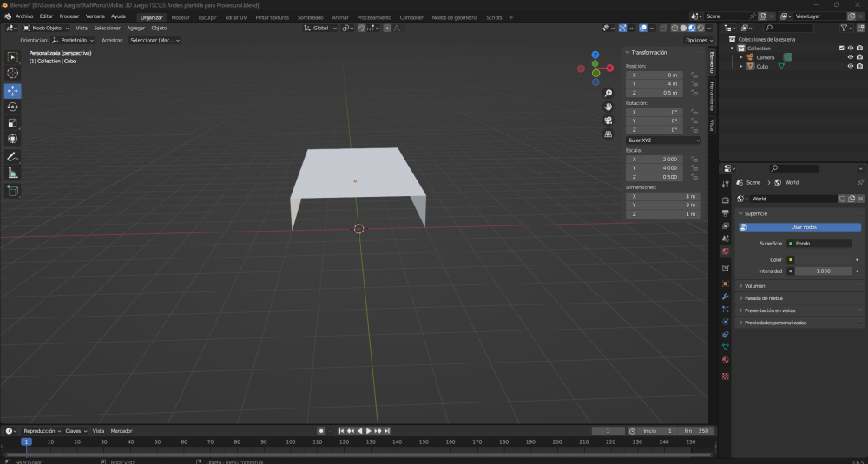Uncheck the Collection exclude checkbox
868x464 pixels.
pos(841,49)
